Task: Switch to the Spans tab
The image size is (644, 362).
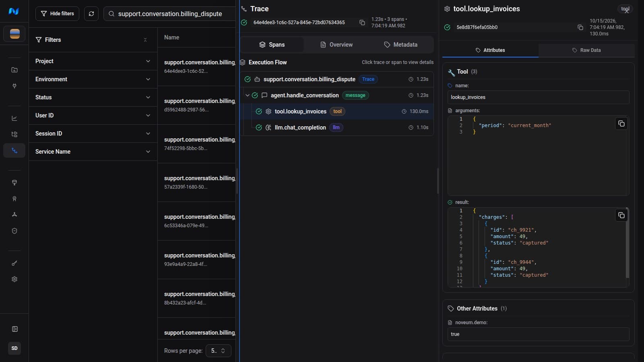Action: pos(272,45)
